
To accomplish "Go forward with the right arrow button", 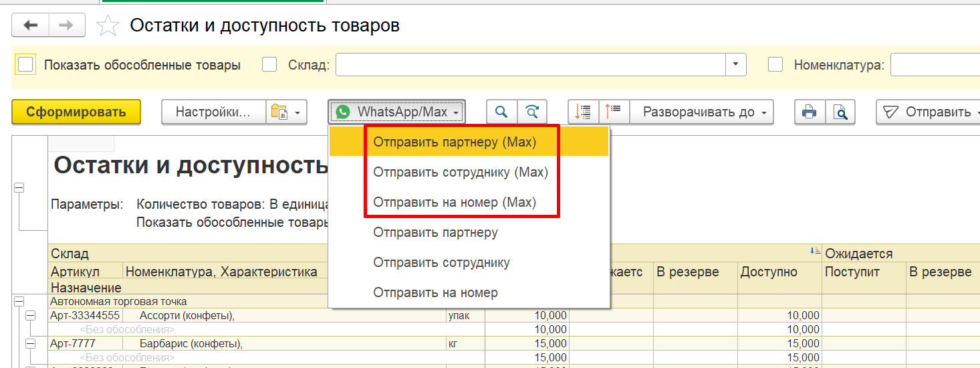I will click(66, 25).
